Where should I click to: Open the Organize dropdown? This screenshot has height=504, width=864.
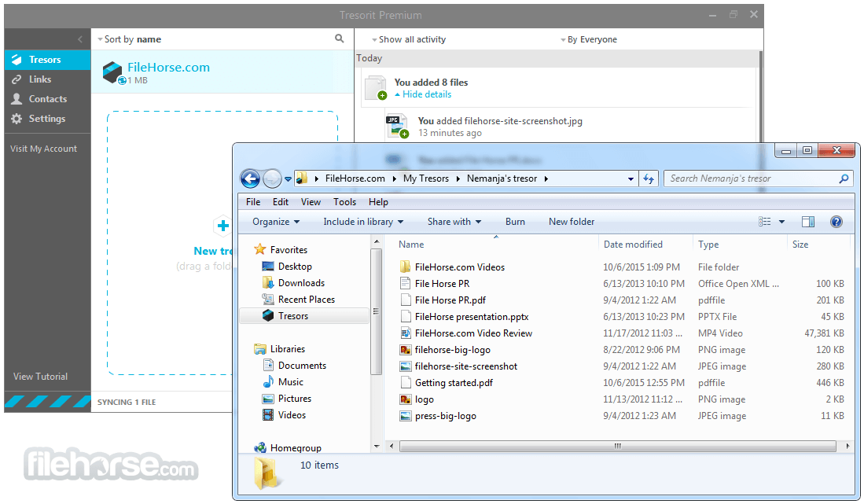pos(276,222)
